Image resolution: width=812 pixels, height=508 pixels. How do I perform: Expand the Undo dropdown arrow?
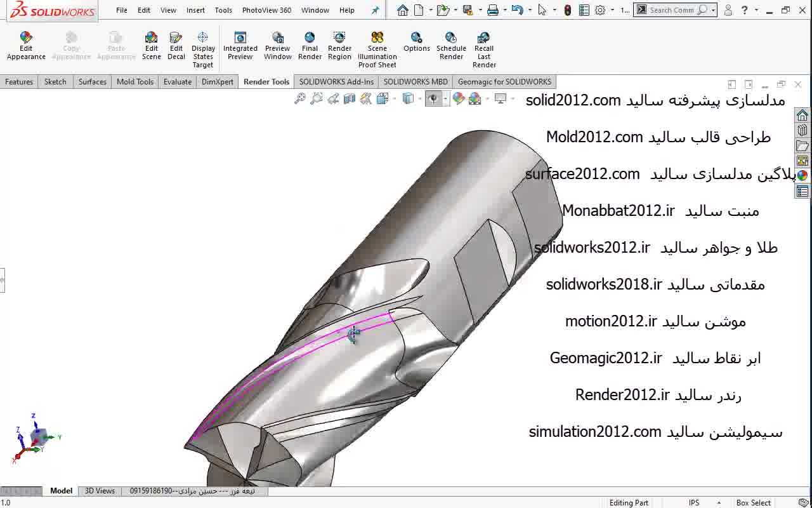click(530, 10)
